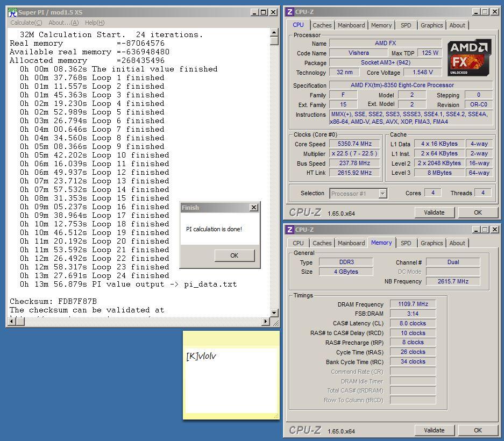Click the DRAM Frequency value 1109.7 MHz
The height and width of the screenshot is (441, 504).
413,304
